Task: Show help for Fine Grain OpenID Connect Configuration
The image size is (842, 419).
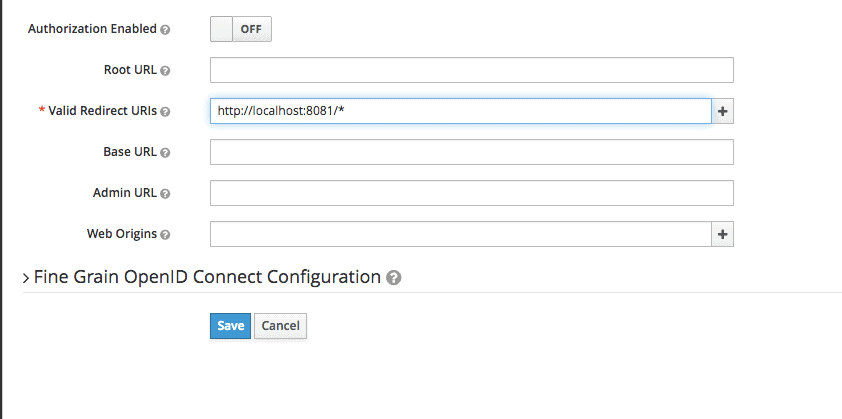Action: coord(394,278)
